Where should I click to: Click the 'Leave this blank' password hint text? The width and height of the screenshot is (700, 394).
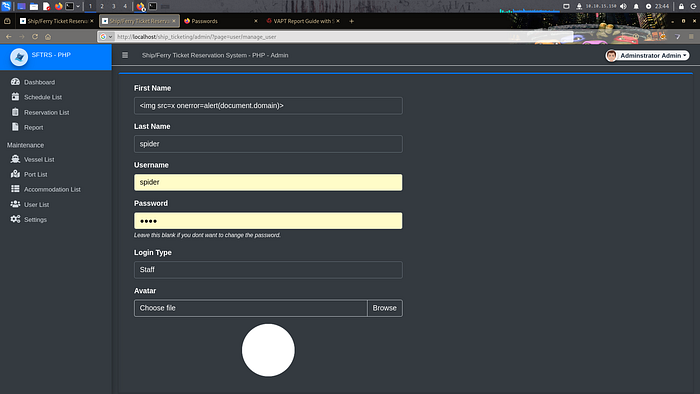pos(207,235)
